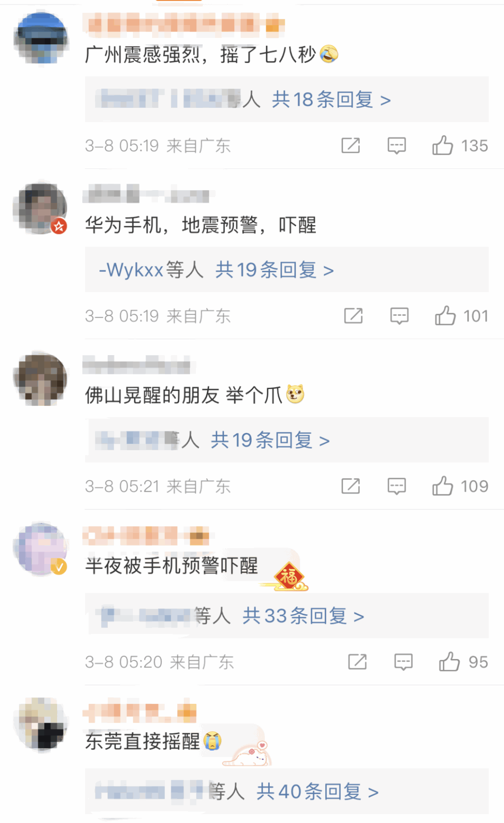Expand the 共18条回复 replies
This screenshot has height=823, width=504.
click(331, 100)
